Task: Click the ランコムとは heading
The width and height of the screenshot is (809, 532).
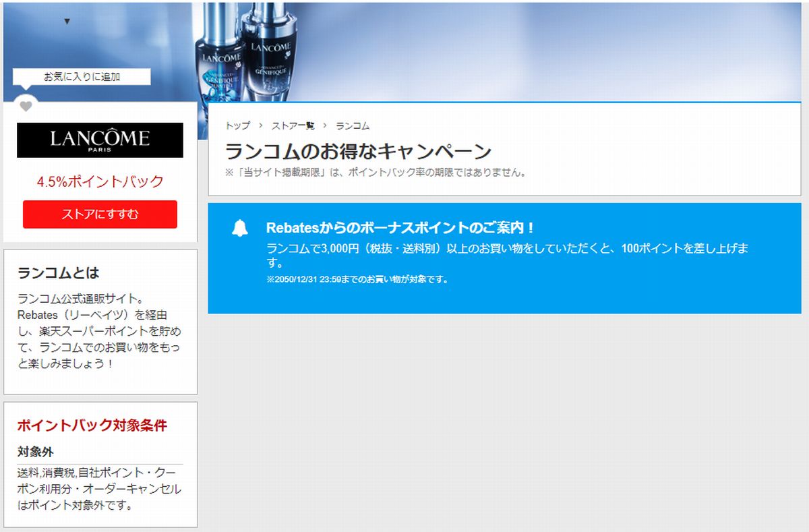Action: (x=59, y=273)
